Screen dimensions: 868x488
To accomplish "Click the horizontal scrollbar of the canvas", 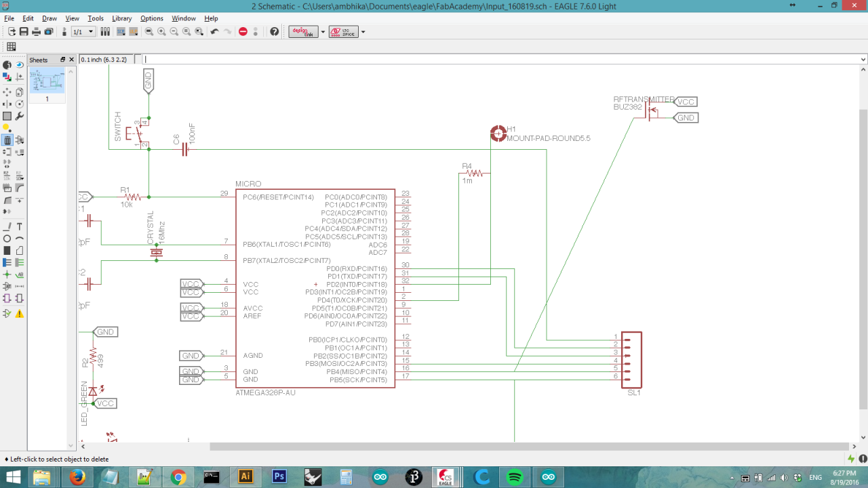I will coord(529,446).
